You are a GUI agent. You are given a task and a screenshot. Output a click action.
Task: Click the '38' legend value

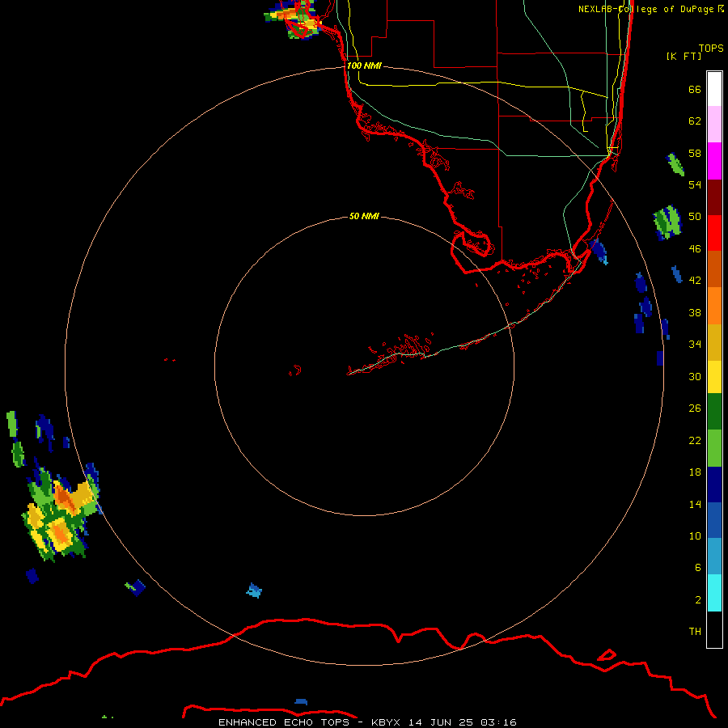(695, 312)
